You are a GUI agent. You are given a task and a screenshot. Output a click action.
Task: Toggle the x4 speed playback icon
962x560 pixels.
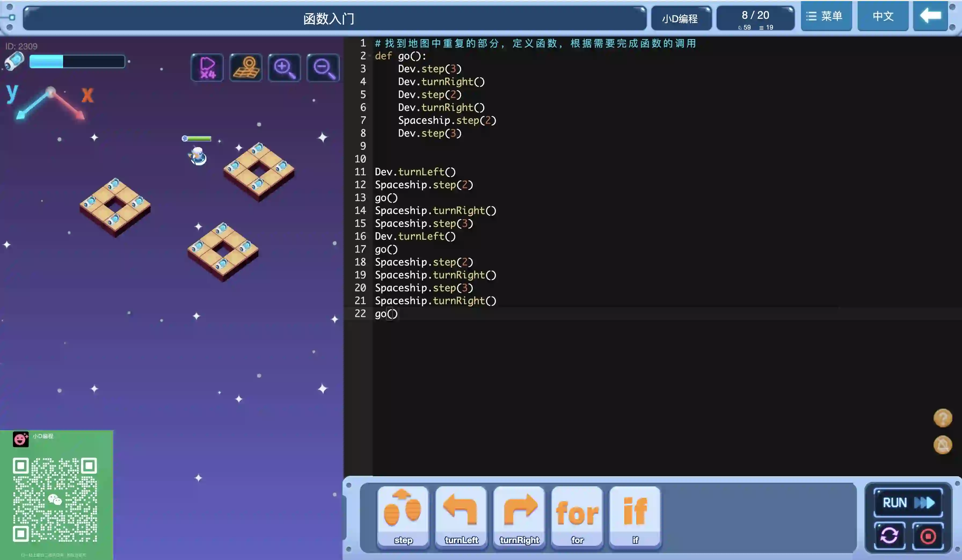(207, 68)
